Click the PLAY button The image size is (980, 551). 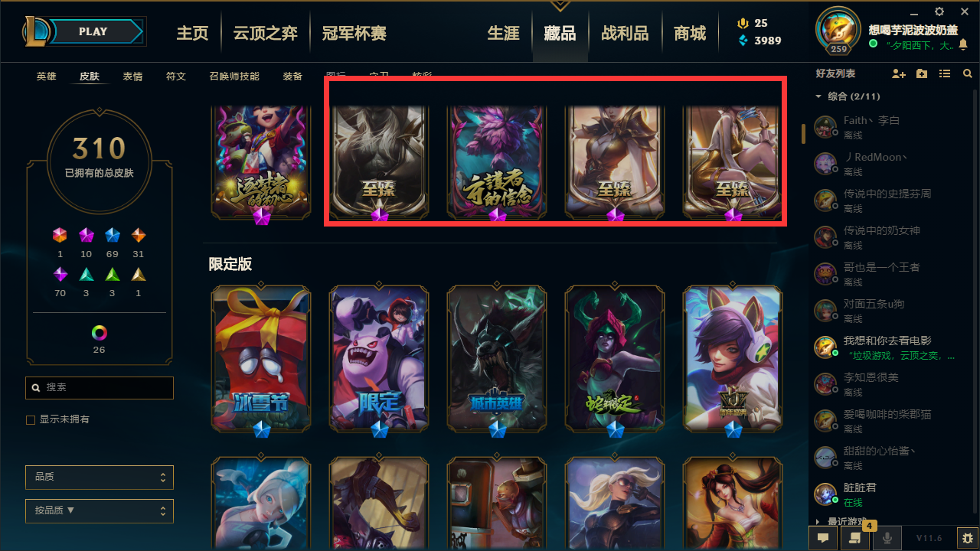coord(93,31)
